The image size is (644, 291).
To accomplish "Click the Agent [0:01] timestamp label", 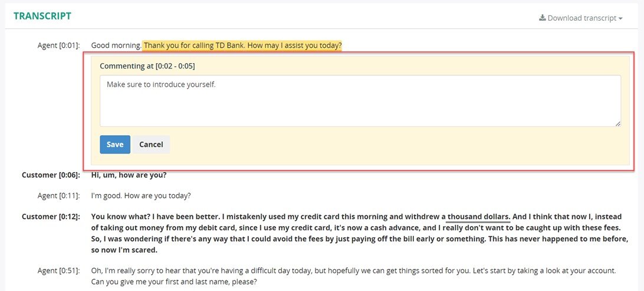I will pyautogui.click(x=59, y=45).
